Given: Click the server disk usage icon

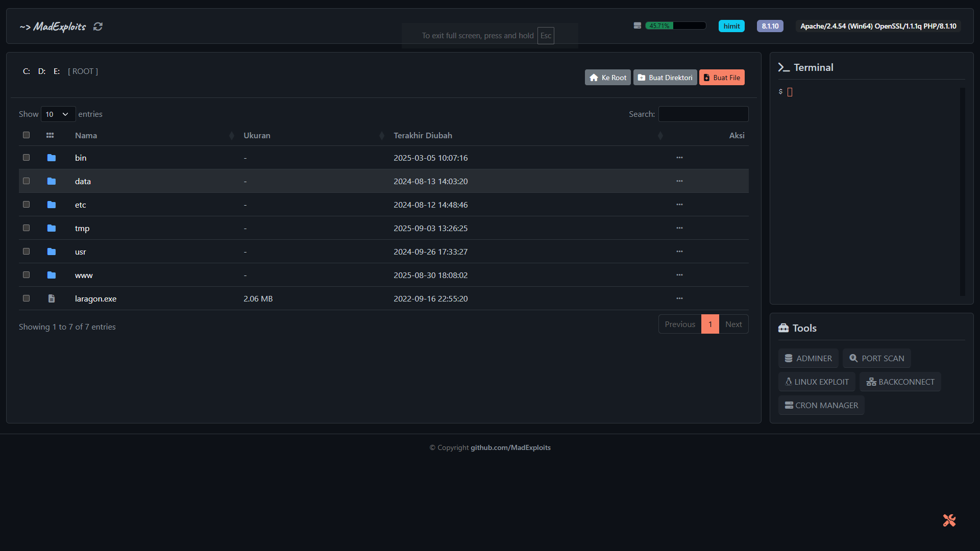Looking at the screenshot, I should [637, 26].
